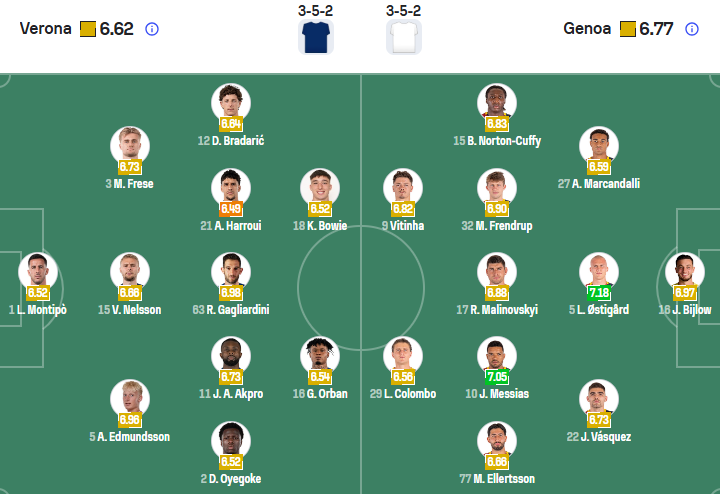Click J. Messias's 7.05 rating badge
Screen dimensions: 720x494
(497, 377)
